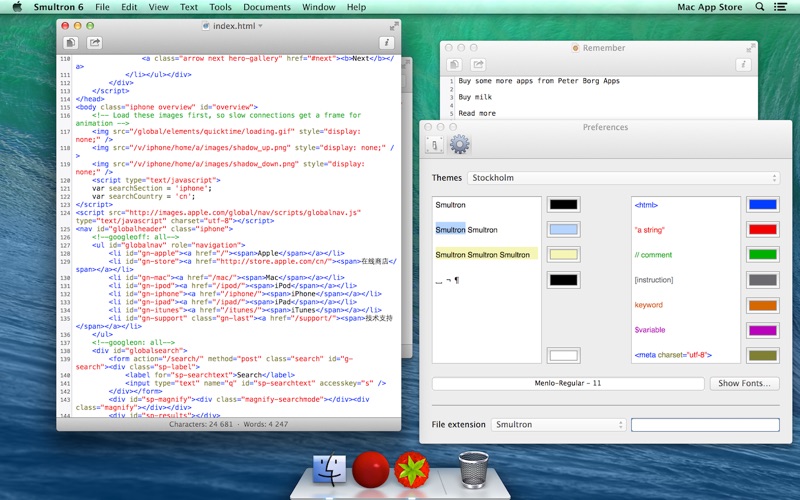Launch Smultron strawberry icon in Dock
This screenshot has width=800, height=500.
click(411, 469)
